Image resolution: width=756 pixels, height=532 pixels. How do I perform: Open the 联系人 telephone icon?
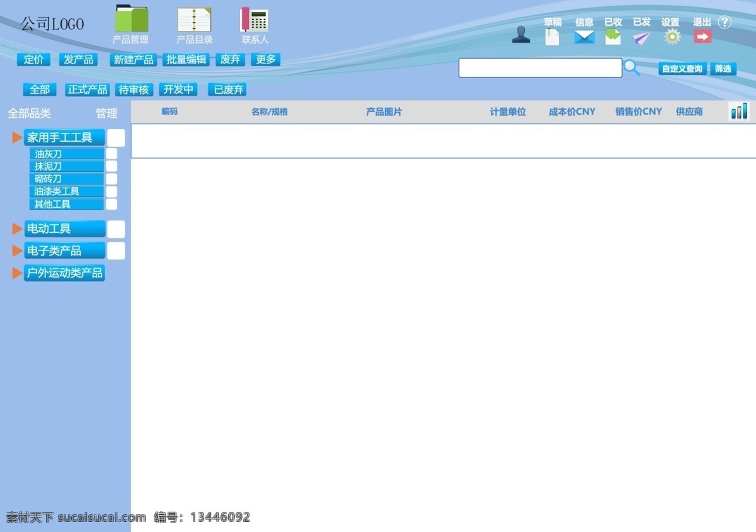click(x=255, y=20)
